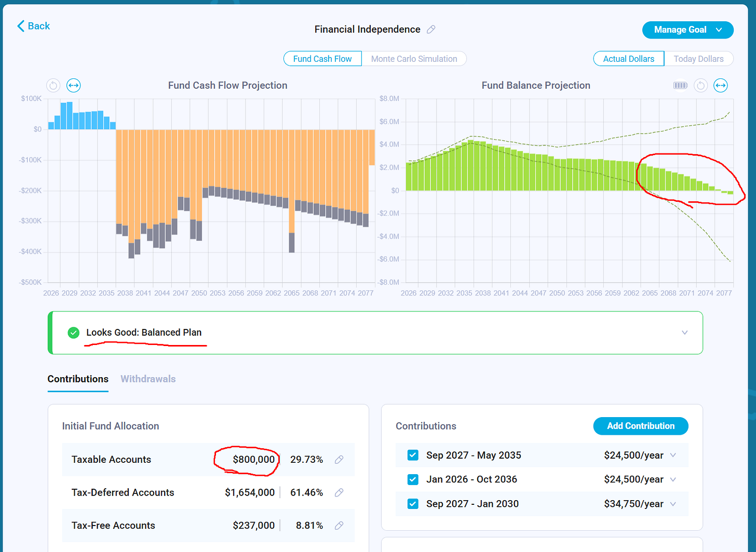Click the Financial Independence title text
The height and width of the screenshot is (552, 756).
[x=367, y=30]
